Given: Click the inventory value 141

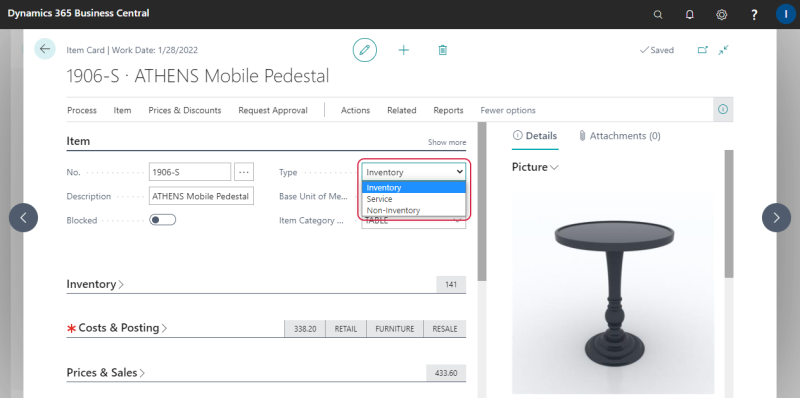Looking at the screenshot, I should click(x=451, y=285).
